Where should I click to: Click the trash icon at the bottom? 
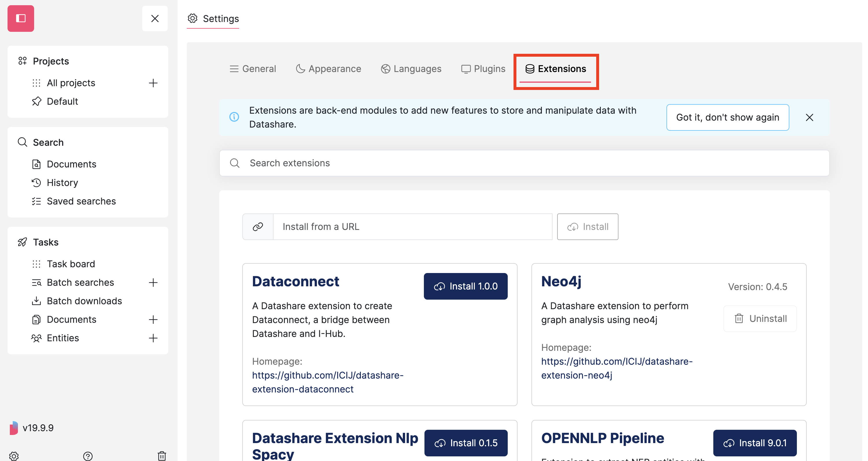pos(162,456)
